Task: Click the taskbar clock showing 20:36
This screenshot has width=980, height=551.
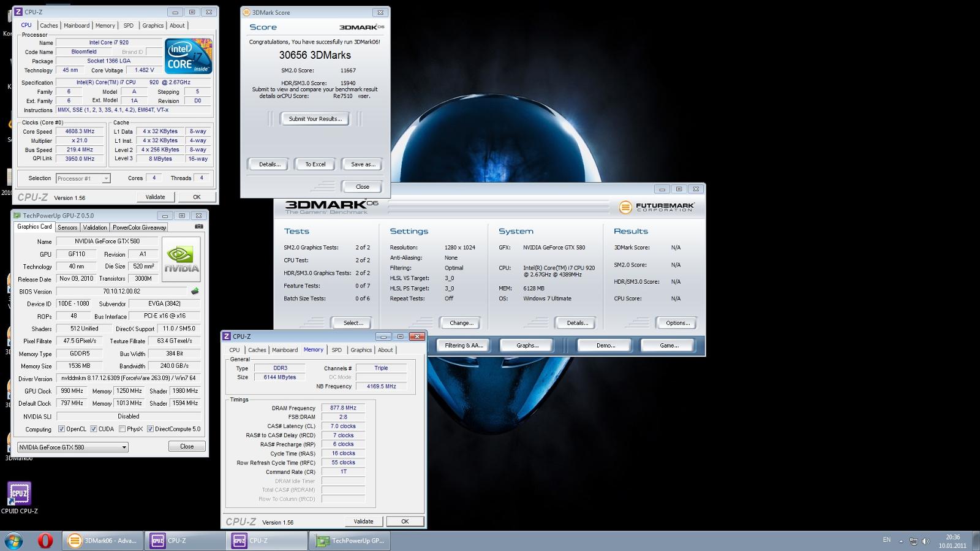Action: coord(952,537)
